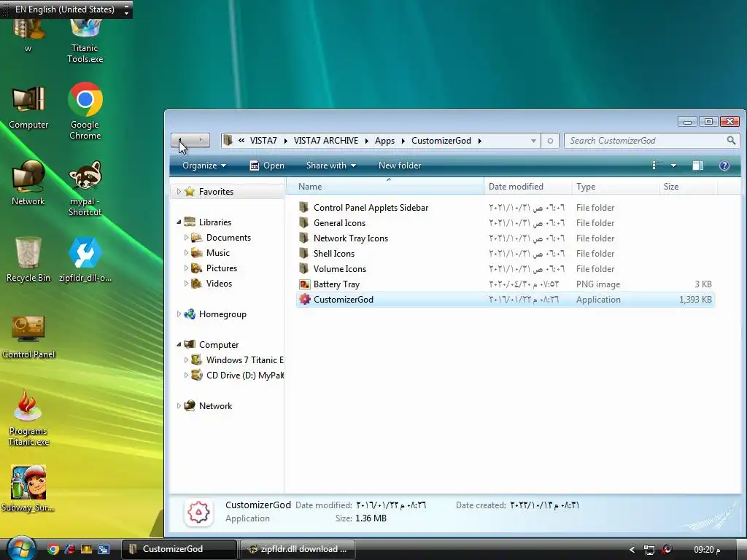Select Music in the Libraries tree
Viewport: 747px width, 560px height.
click(x=217, y=253)
